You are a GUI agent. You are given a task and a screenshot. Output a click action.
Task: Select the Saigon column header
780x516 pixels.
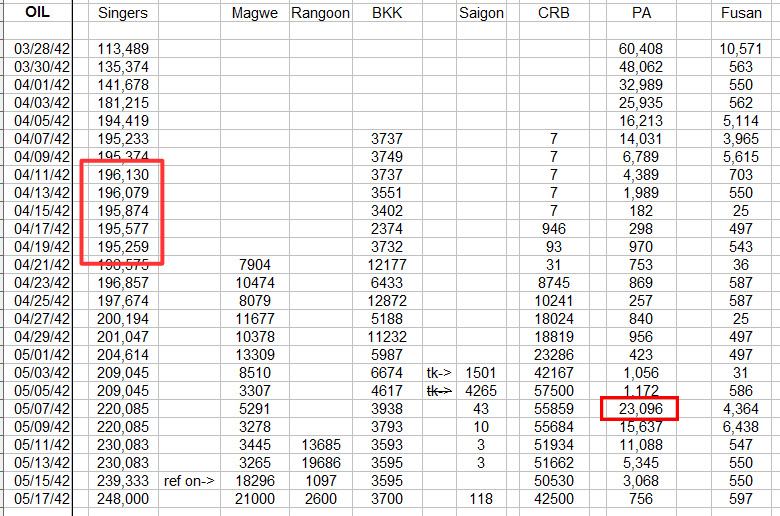pos(481,13)
